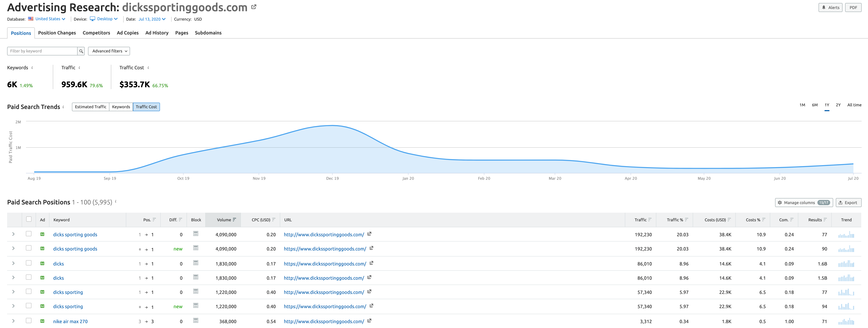This screenshot has height=328, width=868.
Task: Open Ad History tab
Action: 157,33
